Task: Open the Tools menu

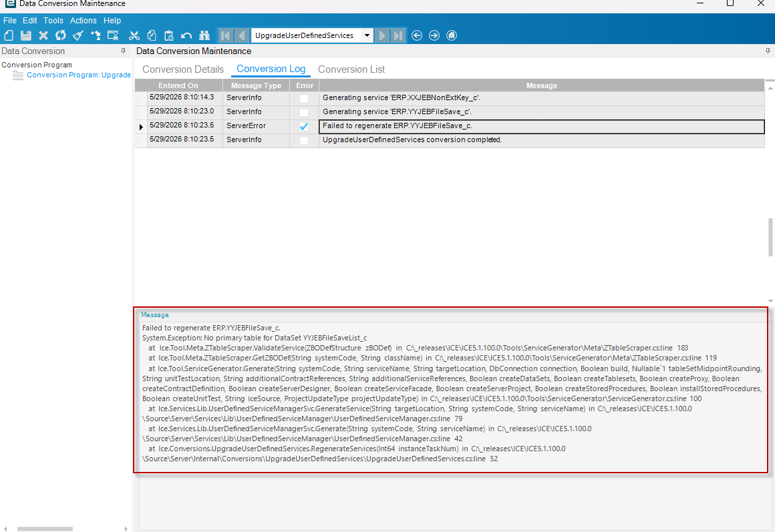Action: click(x=53, y=20)
